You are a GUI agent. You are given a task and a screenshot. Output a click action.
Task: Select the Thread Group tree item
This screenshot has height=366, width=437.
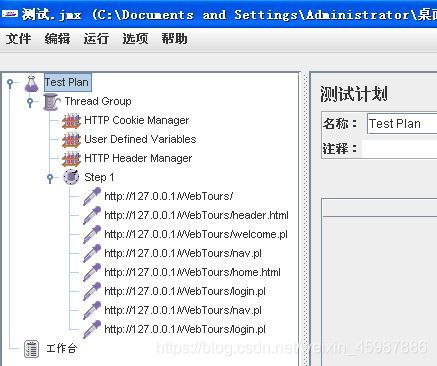coord(98,101)
